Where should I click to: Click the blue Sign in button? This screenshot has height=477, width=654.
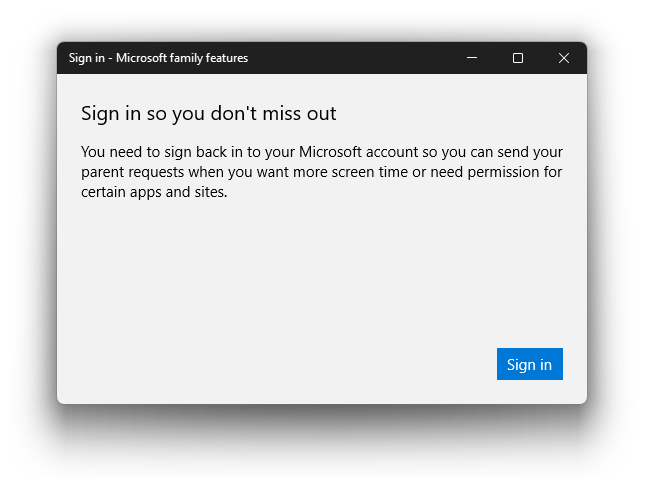point(529,364)
